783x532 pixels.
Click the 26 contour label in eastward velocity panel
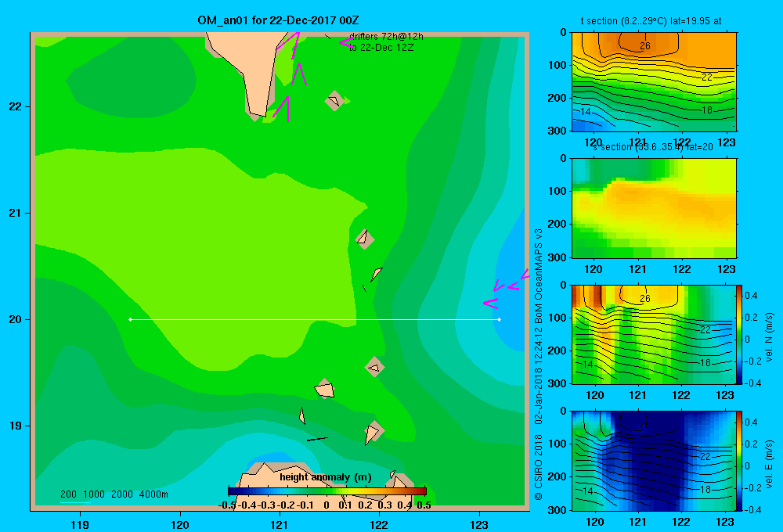[645, 425]
